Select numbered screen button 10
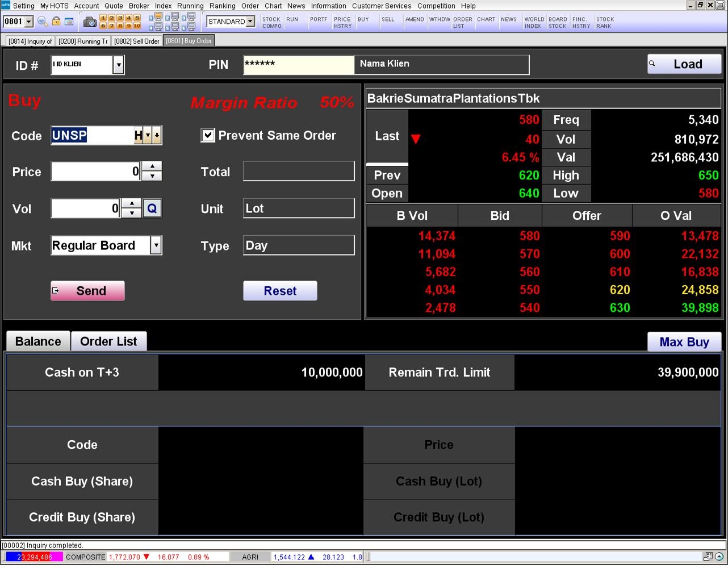The image size is (728, 576). click(x=137, y=26)
